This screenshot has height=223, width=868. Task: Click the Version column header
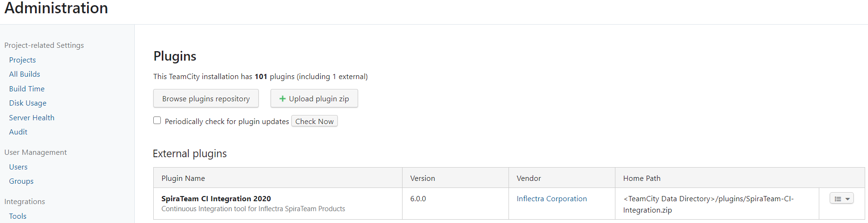click(422, 178)
